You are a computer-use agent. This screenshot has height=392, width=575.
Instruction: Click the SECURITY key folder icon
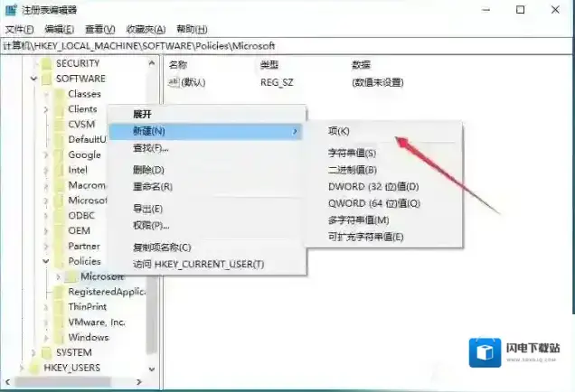coord(45,63)
